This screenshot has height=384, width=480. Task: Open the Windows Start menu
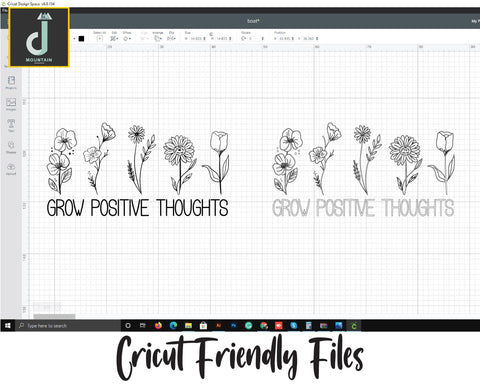(x=8, y=325)
